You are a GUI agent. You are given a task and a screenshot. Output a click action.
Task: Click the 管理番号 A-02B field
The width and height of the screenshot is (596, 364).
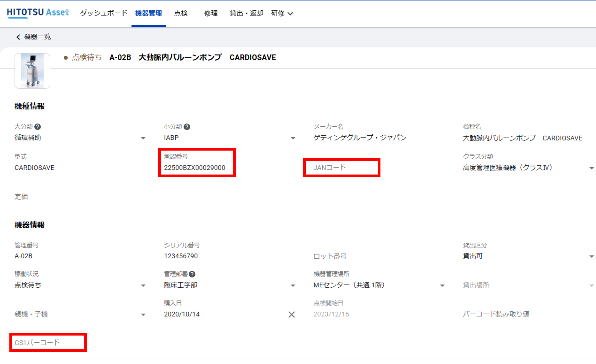click(x=80, y=256)
